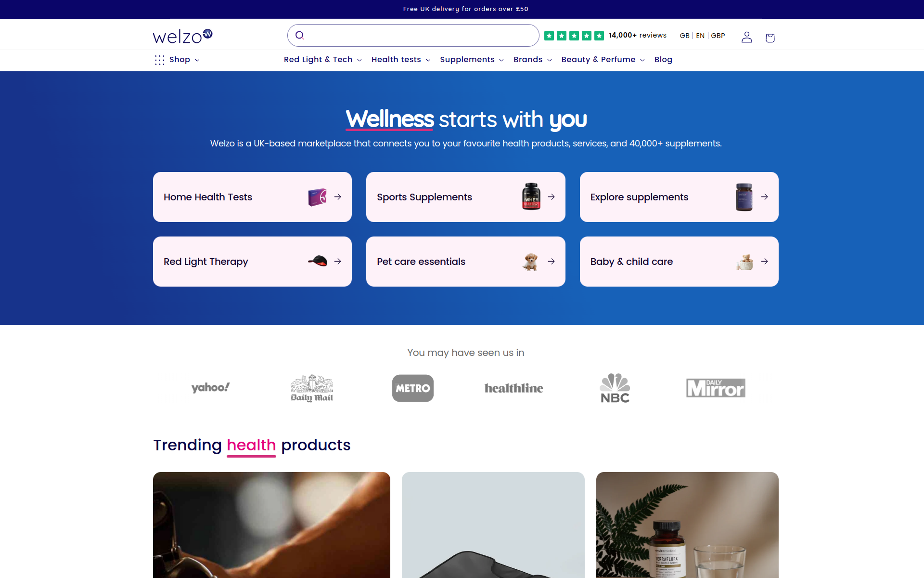Click the NBC logo
Screen dimensions: 924x578
(x=615, y=388)
